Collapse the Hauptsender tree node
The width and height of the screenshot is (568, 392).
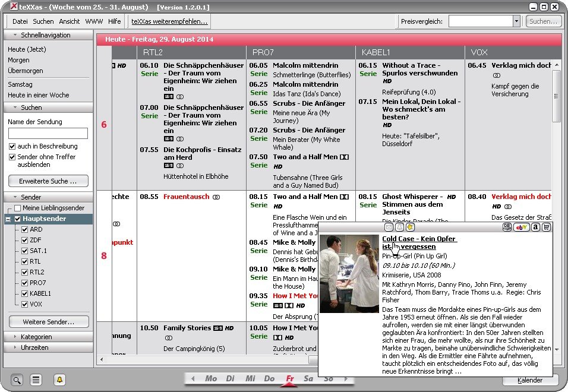point(8,219)
